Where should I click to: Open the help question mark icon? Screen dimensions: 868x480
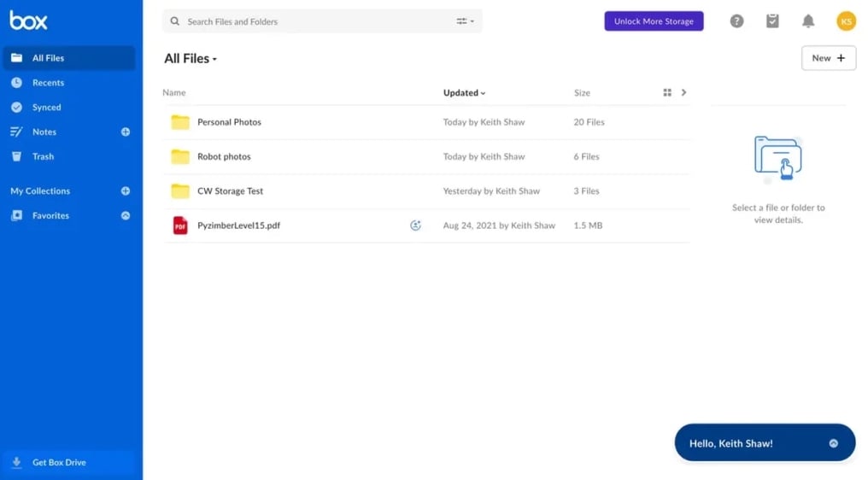[736, 21]
